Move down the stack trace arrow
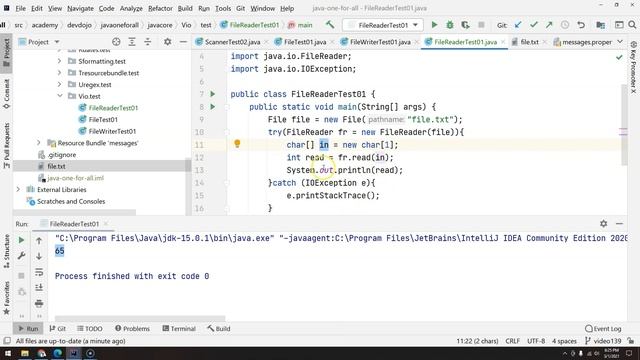Screen dimensions: 640x360 click(x=39, y=256)
